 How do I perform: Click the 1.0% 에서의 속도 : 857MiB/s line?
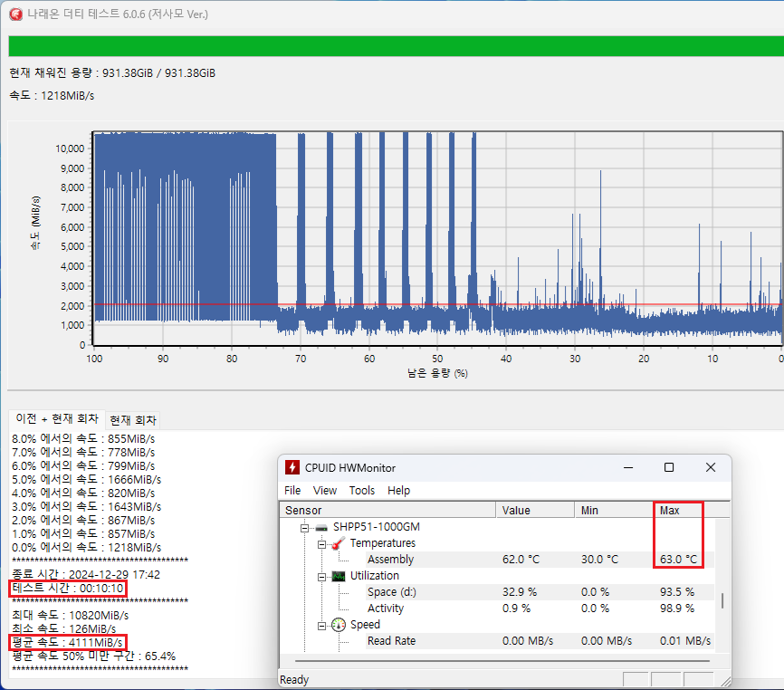pos(83,533)
